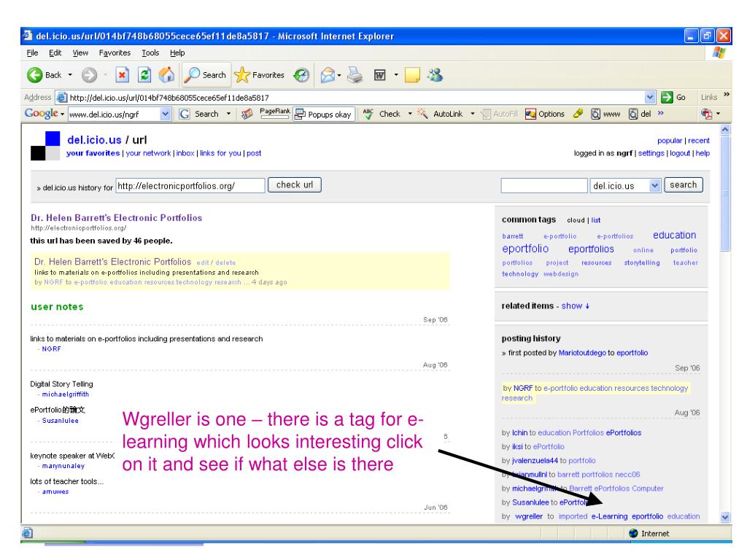The height and width of the screenshot is (560, 747).
Task: Click the Google News icon on Google toolbar
Action: 247,114
